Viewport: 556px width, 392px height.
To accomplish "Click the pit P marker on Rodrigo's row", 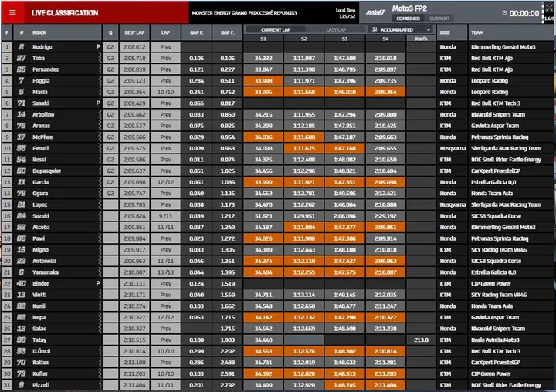I will click(x=98, y=47).
